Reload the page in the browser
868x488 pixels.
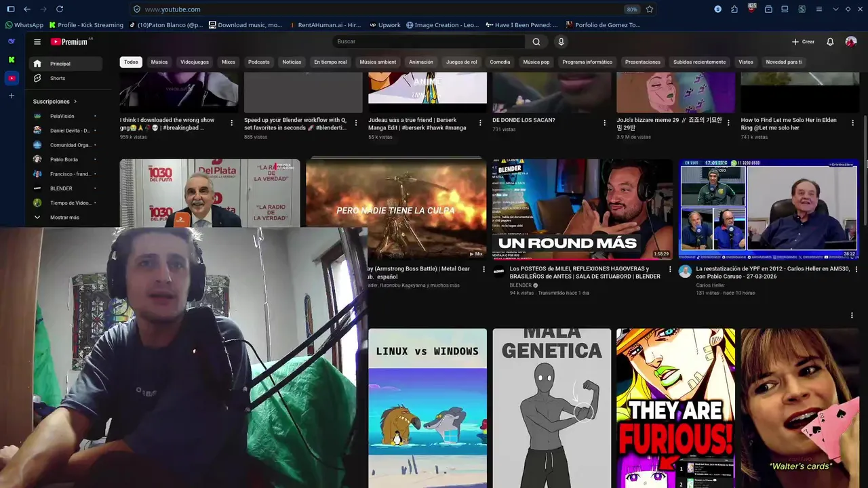pyautogui.click(x=60, y=9)
